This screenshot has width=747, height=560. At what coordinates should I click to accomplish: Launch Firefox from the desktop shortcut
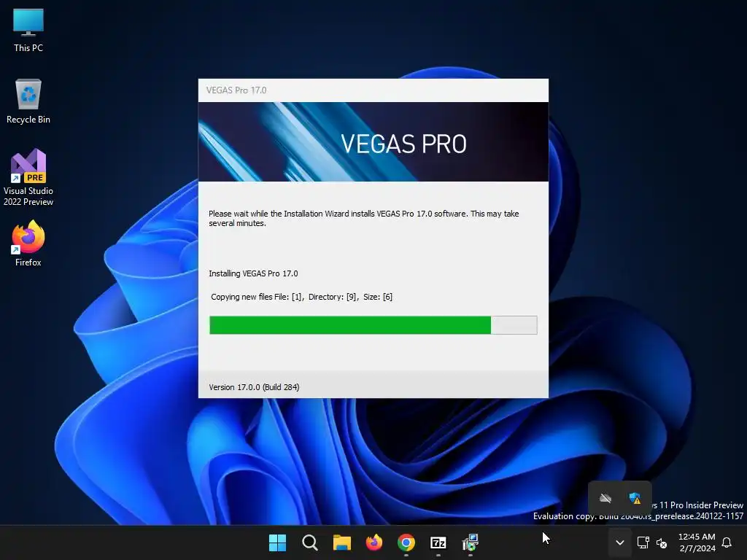pos(28,244)
